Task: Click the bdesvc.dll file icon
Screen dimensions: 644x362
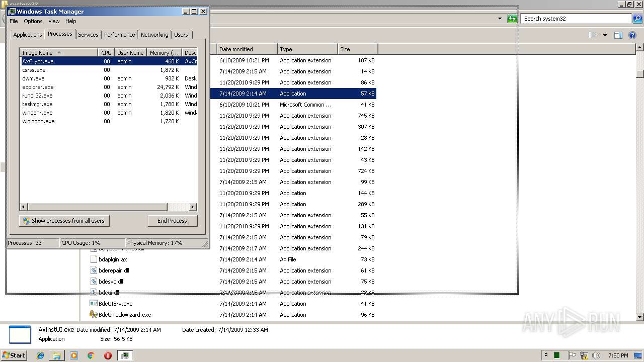Action: click(94, 282)
